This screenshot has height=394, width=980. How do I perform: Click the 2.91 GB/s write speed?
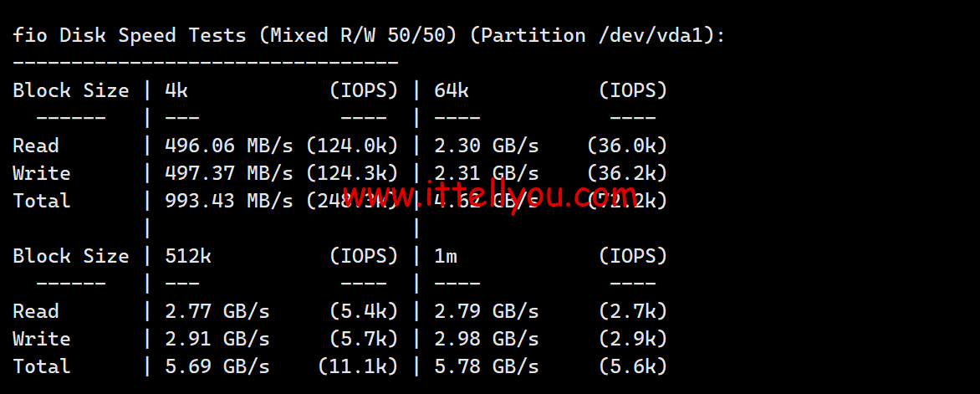(x=217, y=339)
